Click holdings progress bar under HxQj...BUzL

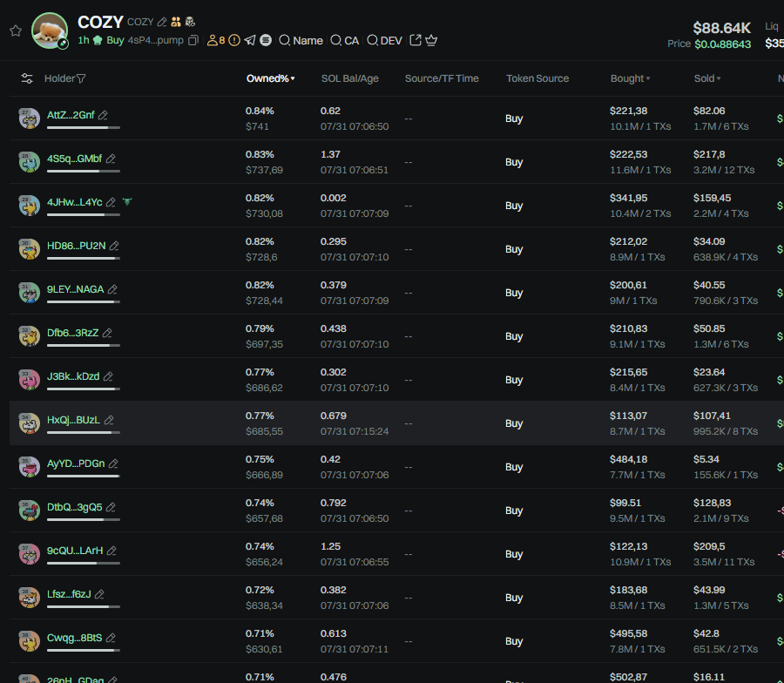click(x=84, y=432)
